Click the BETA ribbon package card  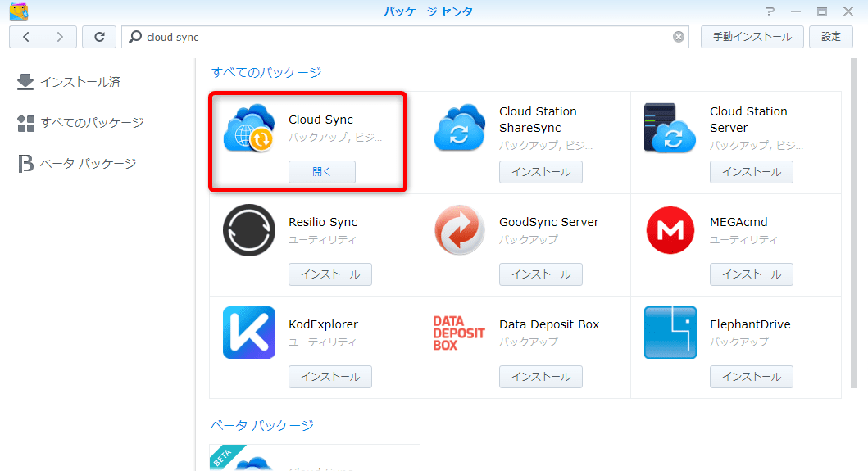[315, 458]
